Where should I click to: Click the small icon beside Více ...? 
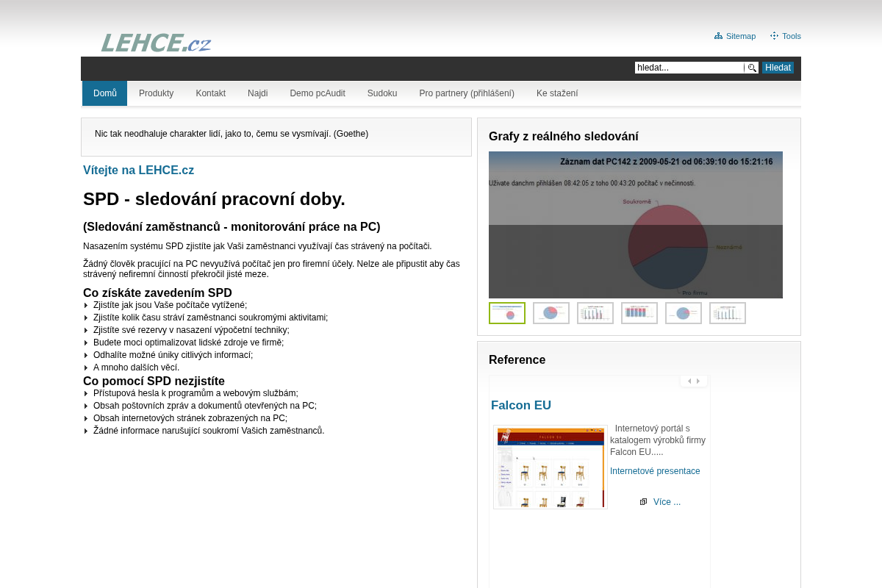[x=643, y=502]
